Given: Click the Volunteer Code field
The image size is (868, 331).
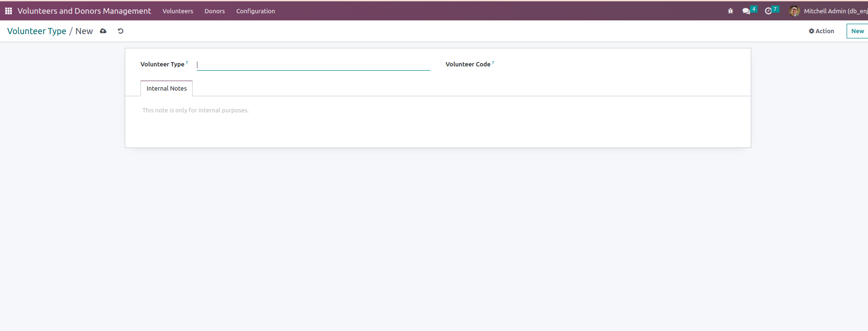Looking at the screenshot, I should [619, 64].
